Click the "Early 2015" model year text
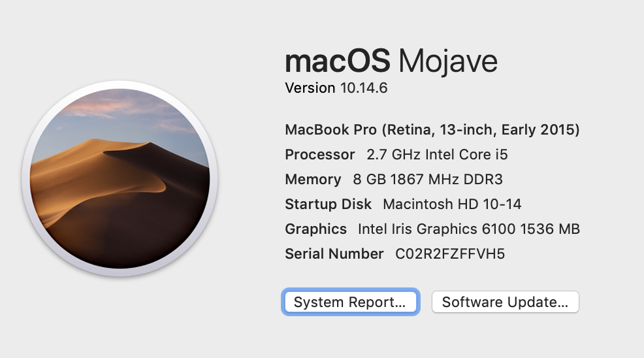 pos(540,129)
